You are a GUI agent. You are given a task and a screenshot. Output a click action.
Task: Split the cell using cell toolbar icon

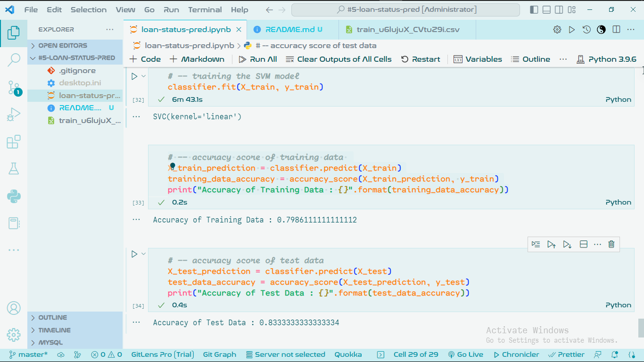tap(583, 244)
